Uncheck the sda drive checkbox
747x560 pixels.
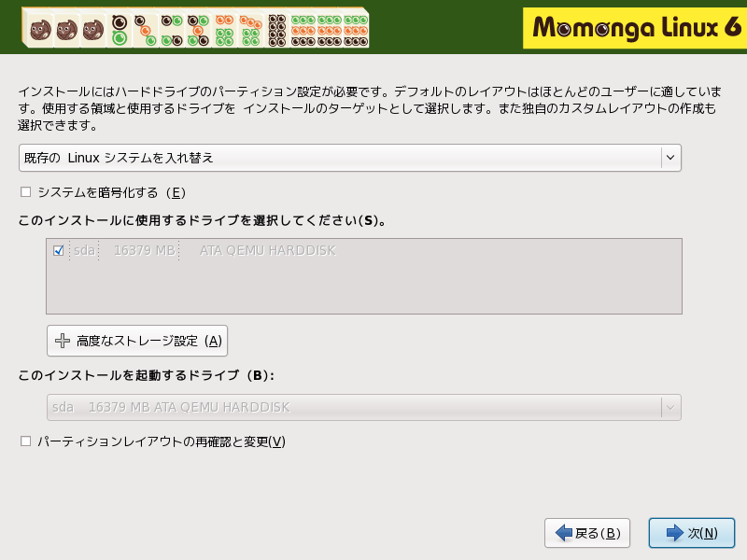point(59,250)
